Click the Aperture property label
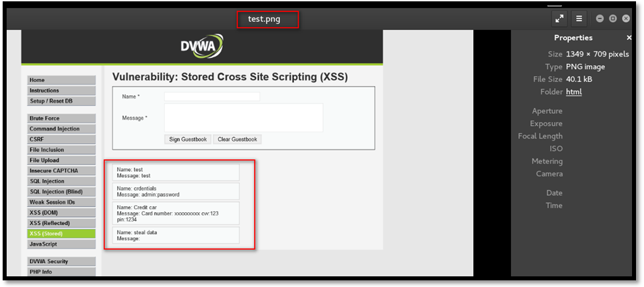The height and width of the screenshot is (287, 644). pyautogui.click(x=547, y=111)
